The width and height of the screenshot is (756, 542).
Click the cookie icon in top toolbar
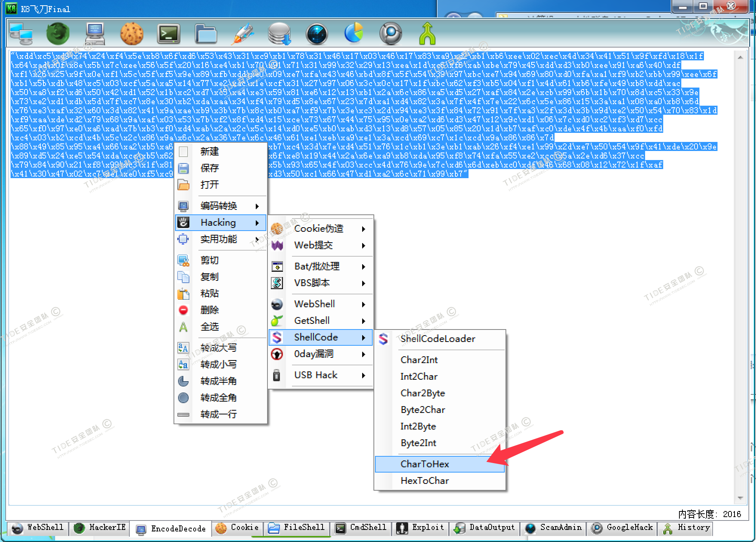(131, 34)
